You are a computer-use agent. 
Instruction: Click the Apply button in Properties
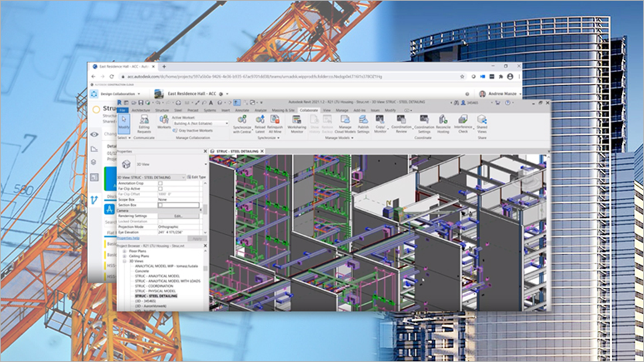pyautogui.click(x=197, y=238)
